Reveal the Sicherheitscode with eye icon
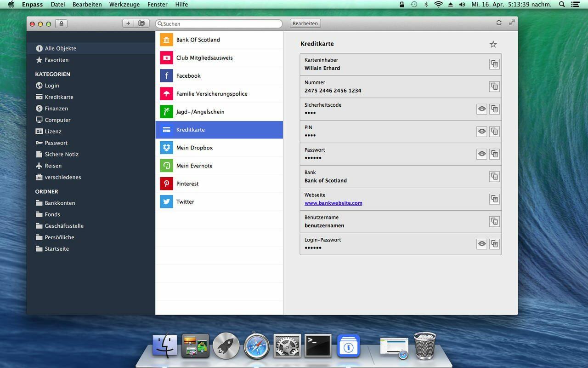 pos(482,109)
